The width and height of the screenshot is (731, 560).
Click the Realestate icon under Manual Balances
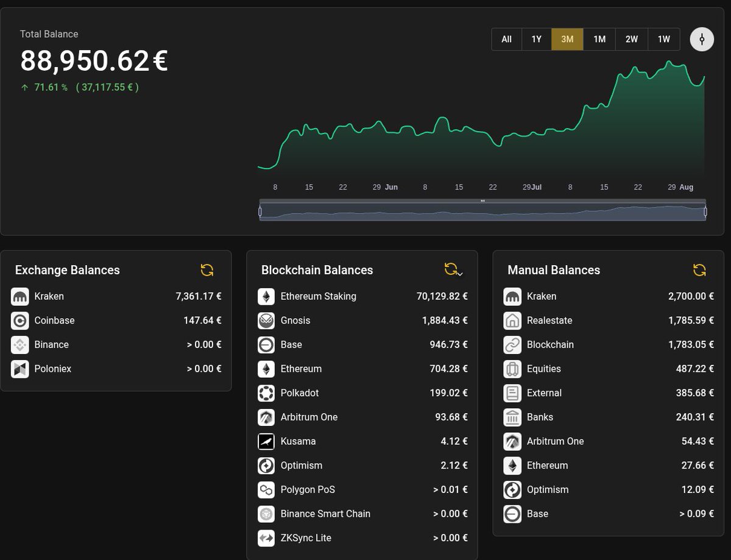click(512, 320)
